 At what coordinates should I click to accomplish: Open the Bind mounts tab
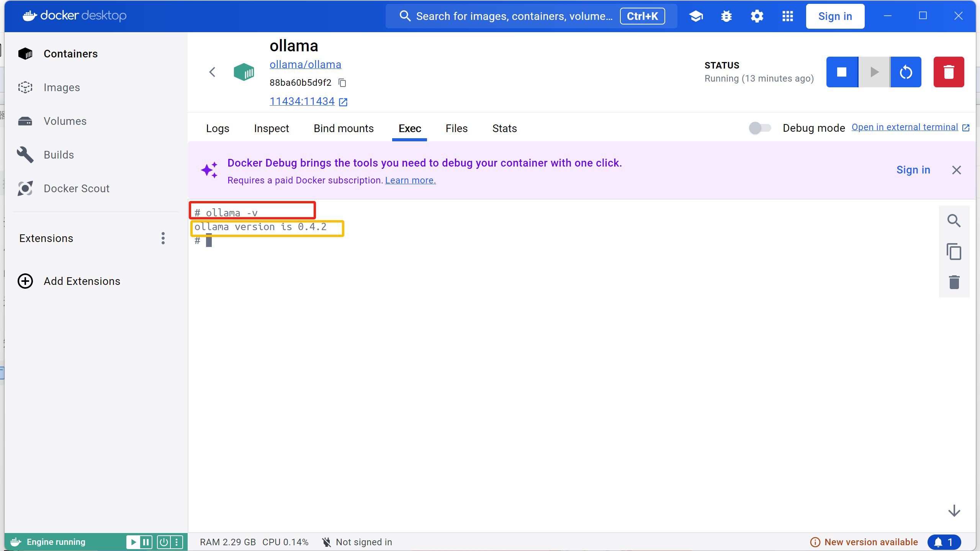(344, 128)
